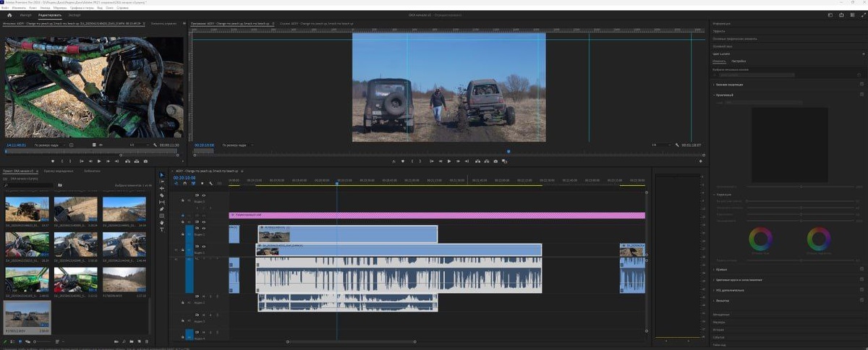The image size is (868, 350).
Task: Toggle Кривые section checkbox
Action: (x=862, y=269)
